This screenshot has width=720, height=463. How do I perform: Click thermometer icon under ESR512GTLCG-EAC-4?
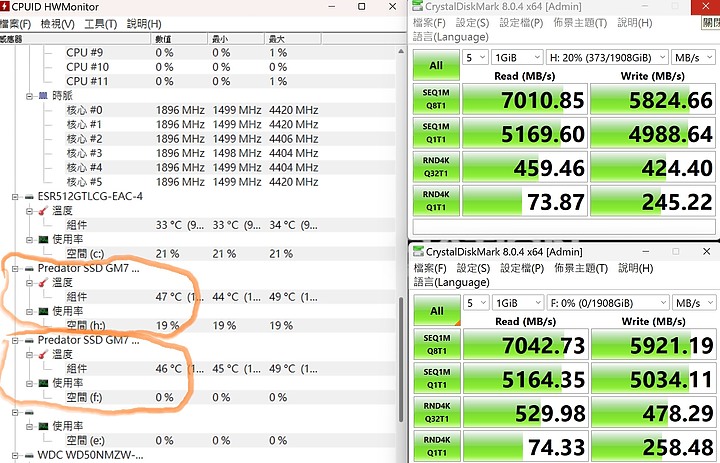point(43,211)
